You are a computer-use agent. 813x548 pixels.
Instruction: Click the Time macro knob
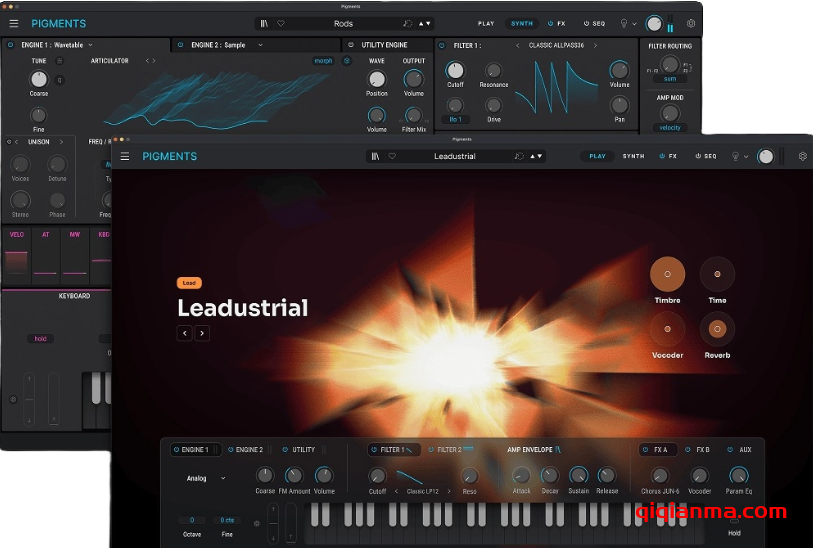pyautogui.click(x=717, y=274)
